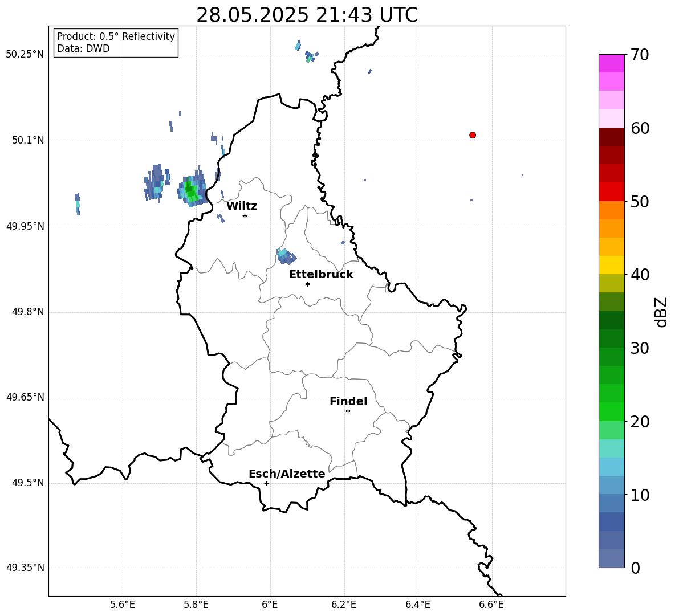The height and width of the screenshot is (616, 675).
Task: Click the colorbar tick label 20
Action: [x=640, y=422]
